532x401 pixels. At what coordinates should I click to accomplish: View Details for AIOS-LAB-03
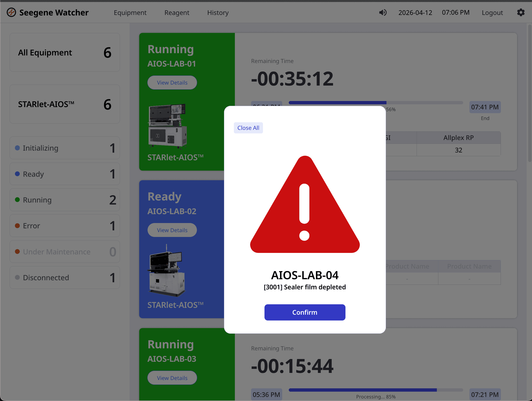[x=172, y=378]
